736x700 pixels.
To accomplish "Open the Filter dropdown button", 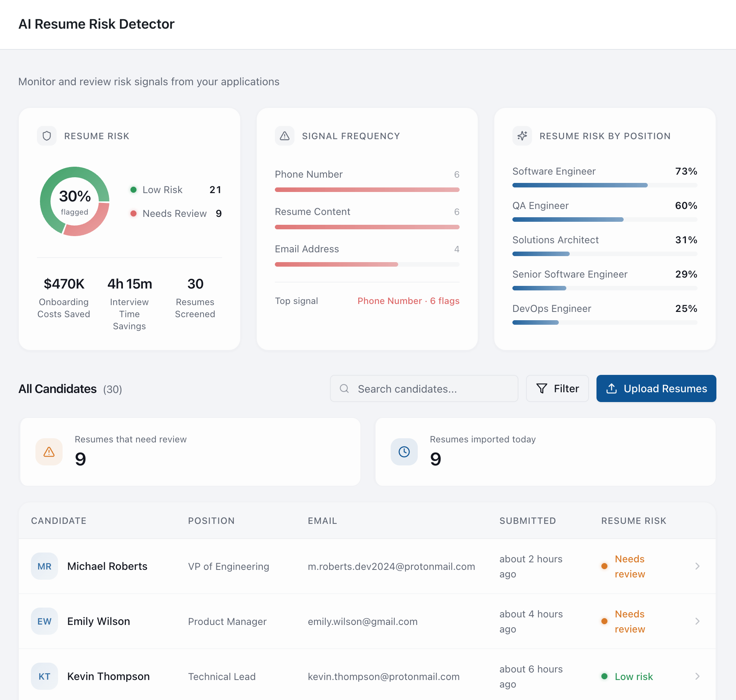I will (557, 388).
